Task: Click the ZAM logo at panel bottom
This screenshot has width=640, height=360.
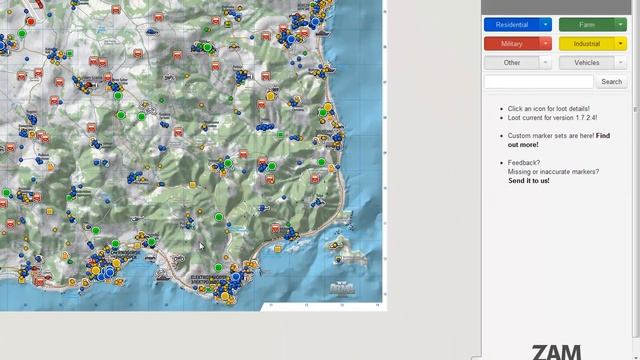Action: click(556, 352)
